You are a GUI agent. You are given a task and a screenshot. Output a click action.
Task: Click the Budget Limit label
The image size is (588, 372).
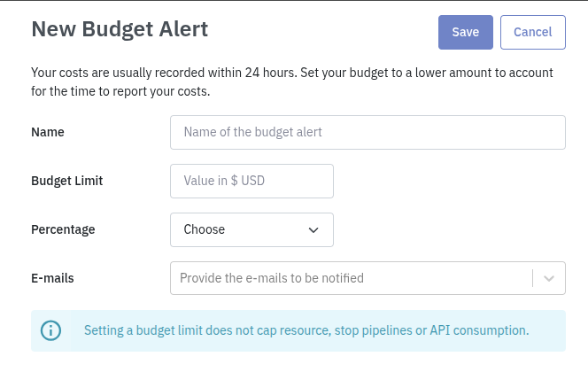click(66, 181)
